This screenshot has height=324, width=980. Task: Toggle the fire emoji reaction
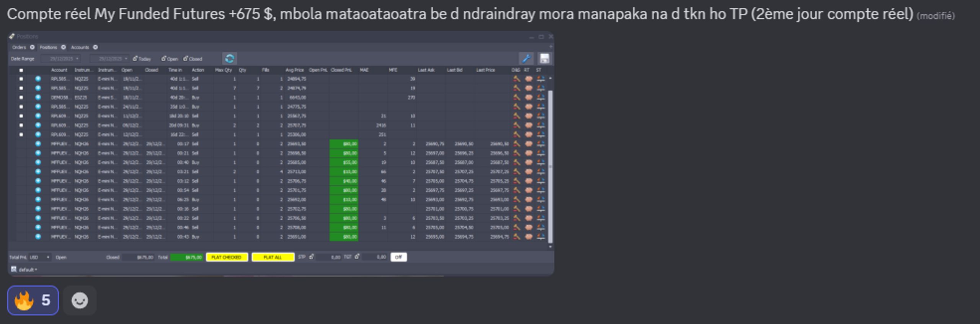tap(33, 300)
